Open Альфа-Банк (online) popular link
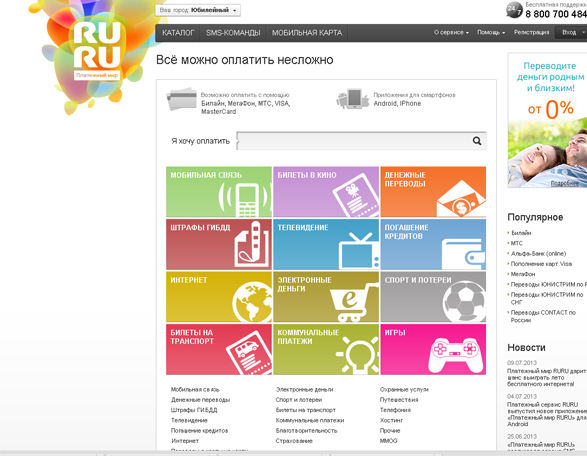 coord(538,253)
